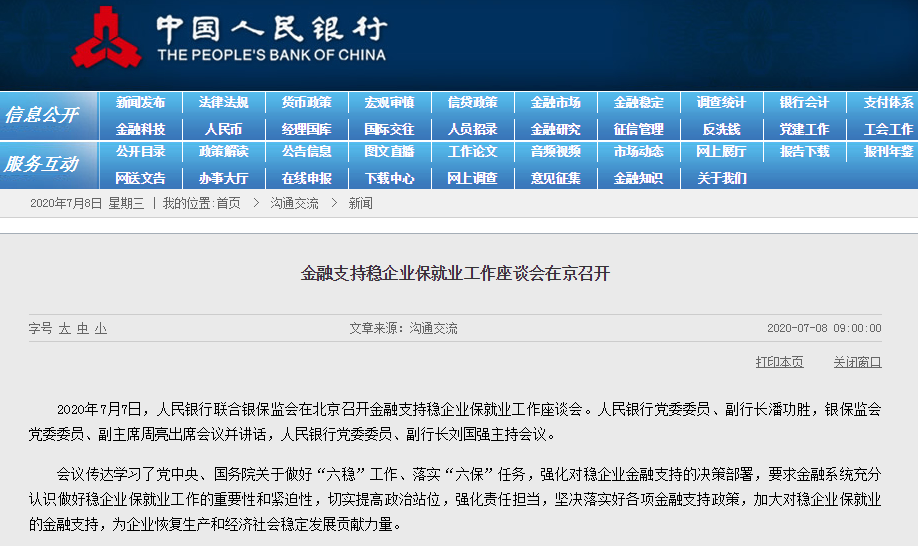Click the People's Bank of China logo
Image resolution: width=918 pixels, height=546 pixels.
point(106,37)
